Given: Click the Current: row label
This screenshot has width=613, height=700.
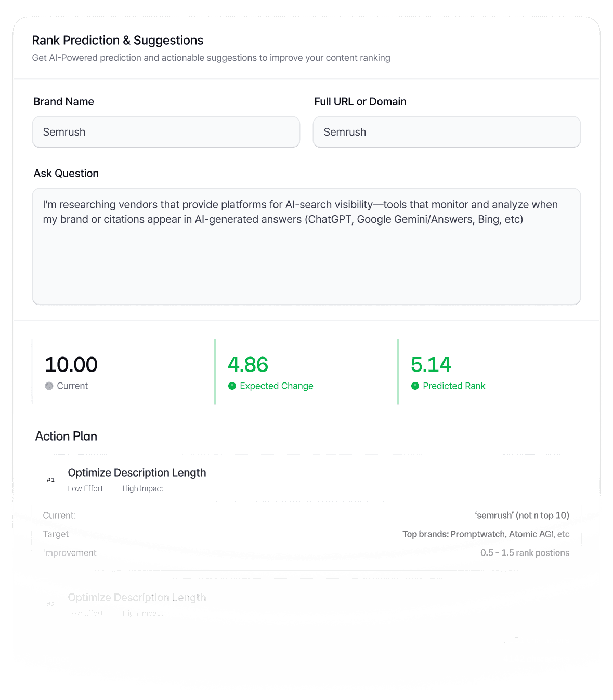Looking at the screenshot, I should (59, 516).
